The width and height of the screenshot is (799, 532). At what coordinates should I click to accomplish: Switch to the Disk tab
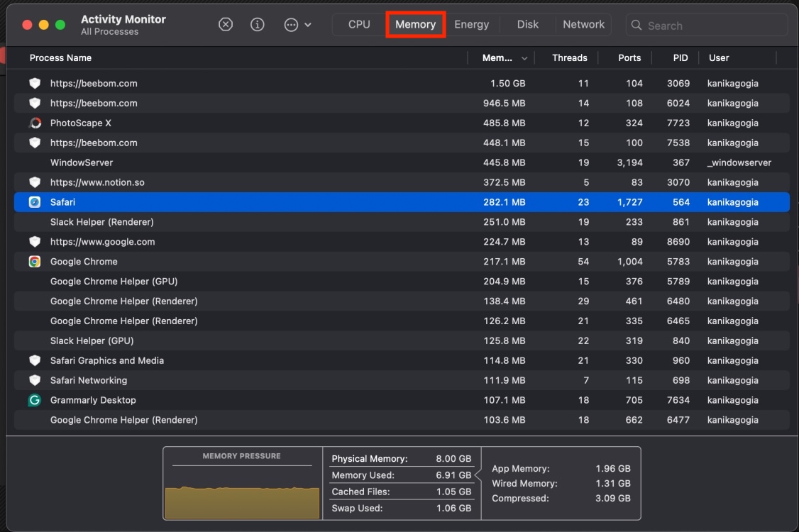(527, 23)
